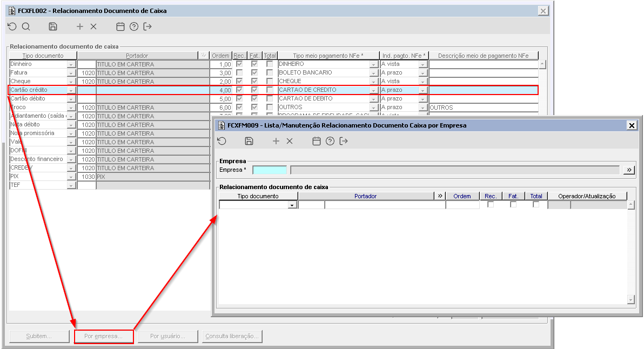Add a new record in FCXFL002 toolbar
Screen dimensions: 644x349
pos(79,26)
